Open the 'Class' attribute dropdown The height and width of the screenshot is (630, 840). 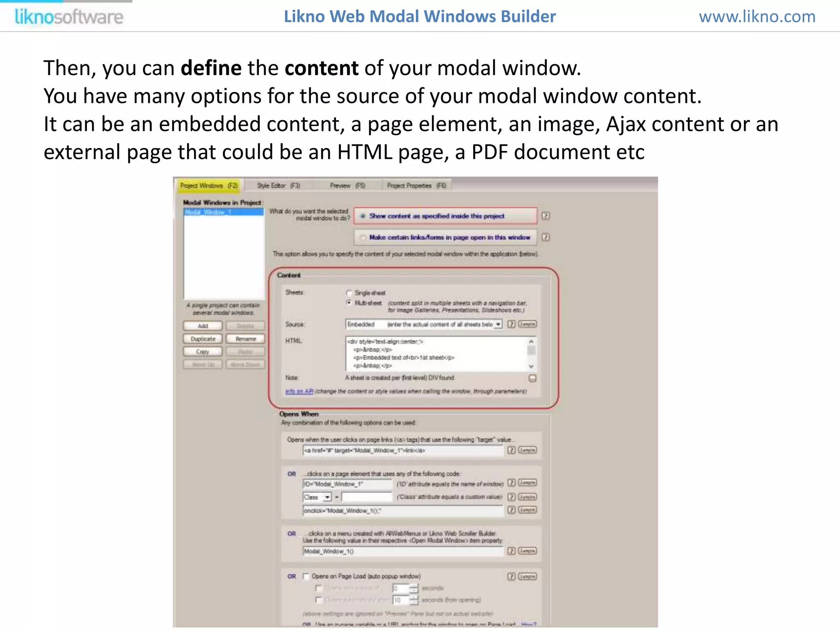[x=317, y=497]
